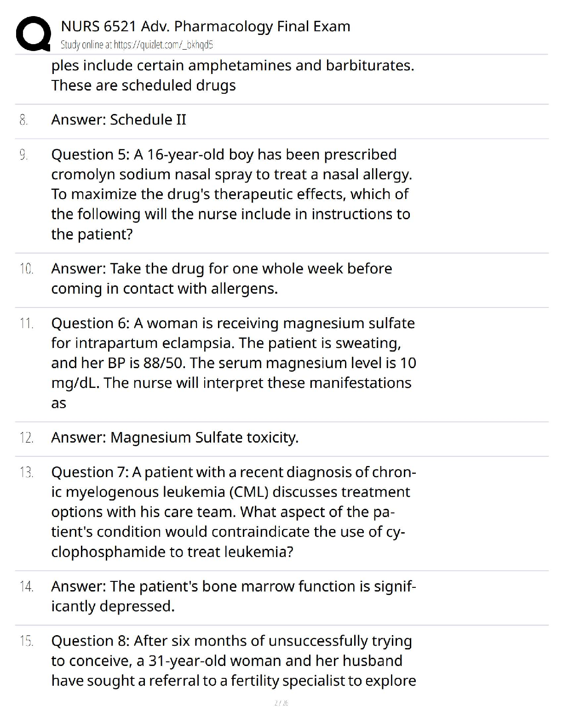Click Question 7 about chronic myelogenous leukemia
Viewport: 563px width, 728px height.
233,512
